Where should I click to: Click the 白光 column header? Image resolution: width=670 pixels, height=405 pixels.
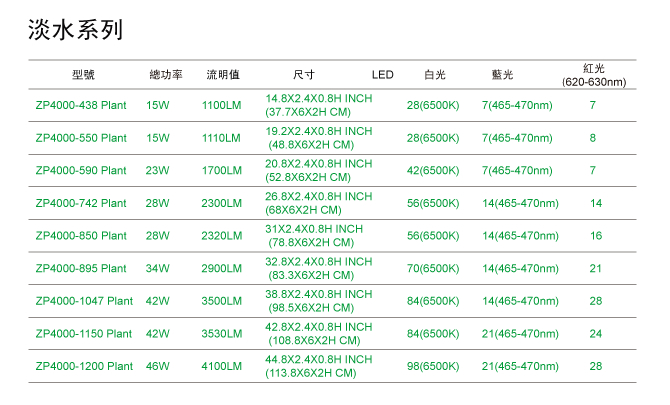point(435,75)
